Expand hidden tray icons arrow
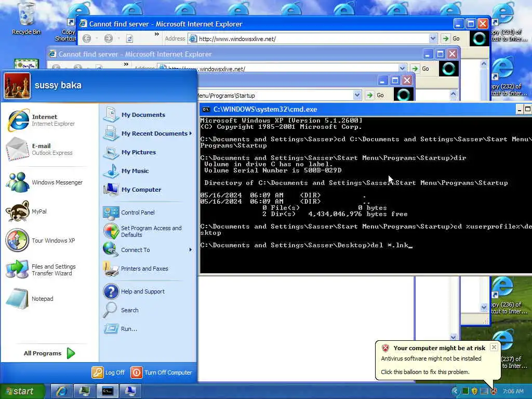Viewport: 532px width, 399px height. pyautogui.click(x=455, y=391)
